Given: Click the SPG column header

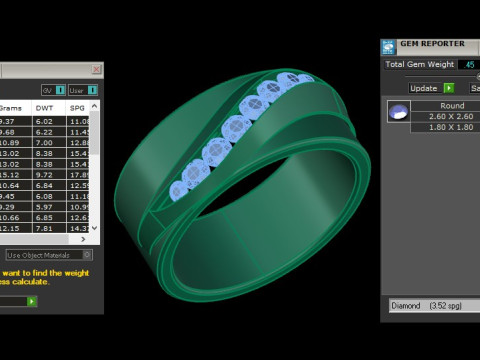Looking at the screenshot, I should 78,108.
